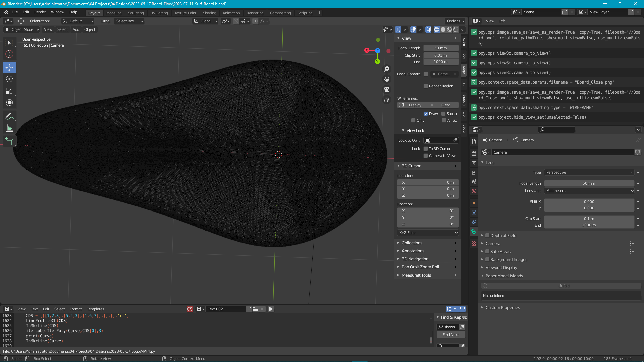
Task: Switch to material preview shading
Action: coord(449,29)
